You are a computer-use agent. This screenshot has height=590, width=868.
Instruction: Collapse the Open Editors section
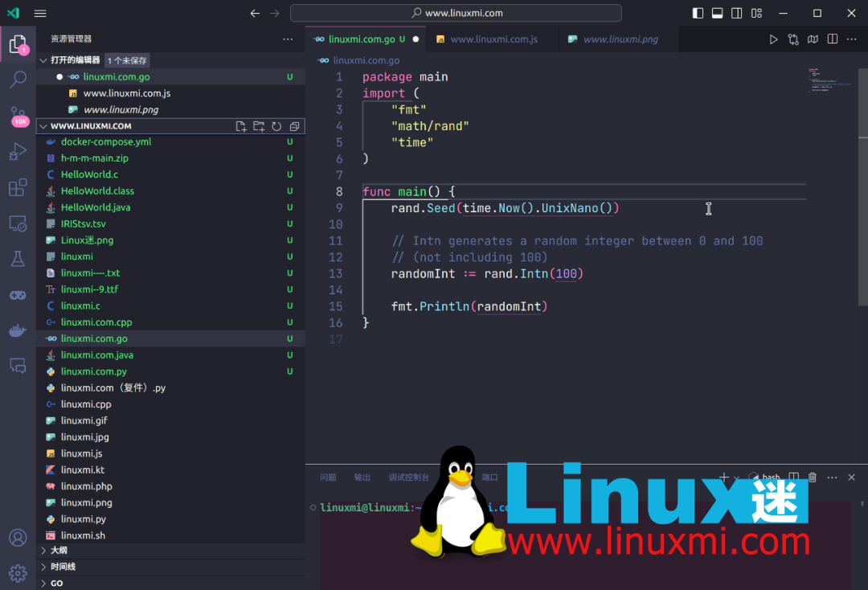(43, 60)
